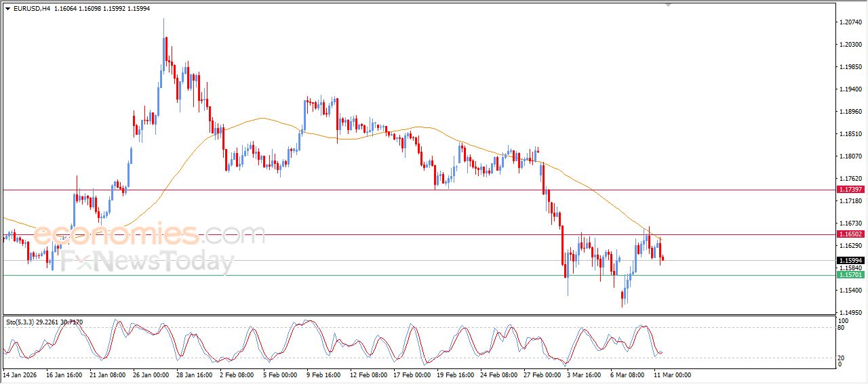Click price scale value 1.19400
This screenshot has height=384, width=868.
(850, 89)
